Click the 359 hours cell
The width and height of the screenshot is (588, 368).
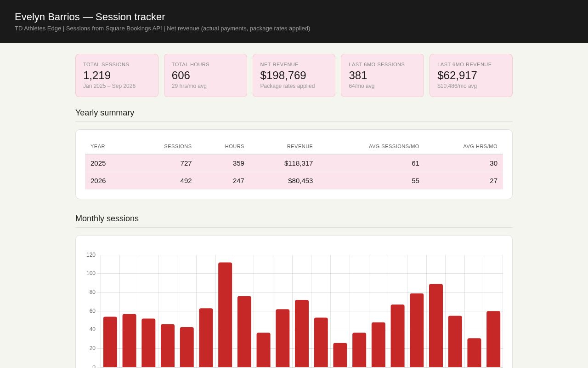[x=238, y=163]
